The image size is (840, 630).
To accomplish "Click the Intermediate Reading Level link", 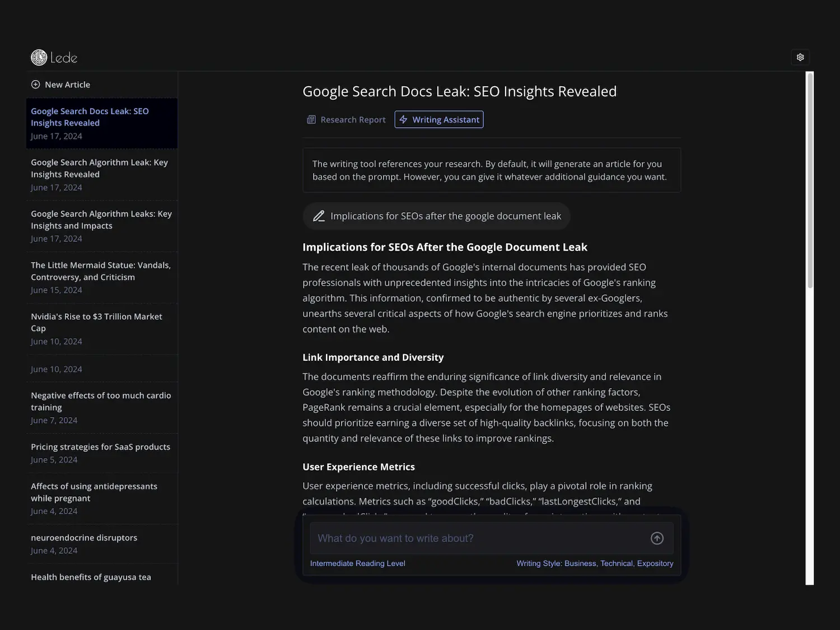I will [357, 563].
